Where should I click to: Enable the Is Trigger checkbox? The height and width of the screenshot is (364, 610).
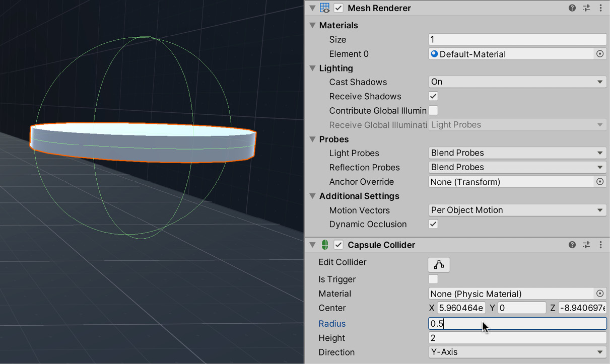[x=433, y=279]
